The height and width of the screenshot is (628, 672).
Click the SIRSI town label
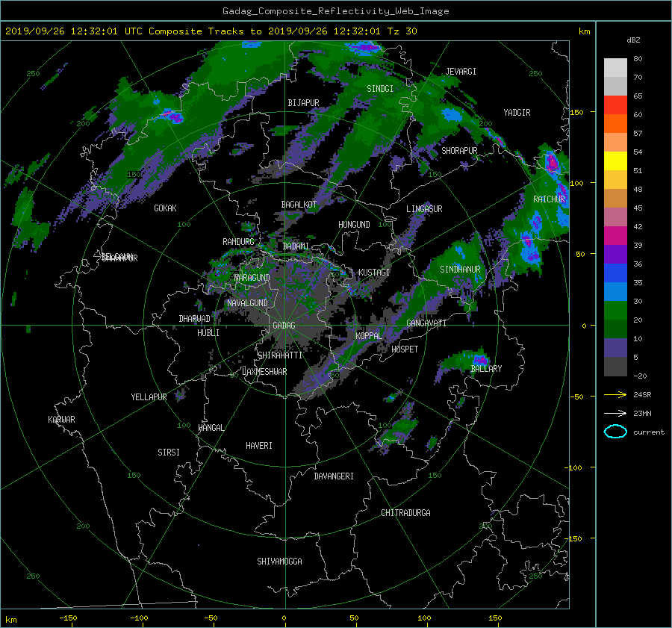[x=169, y=453]
